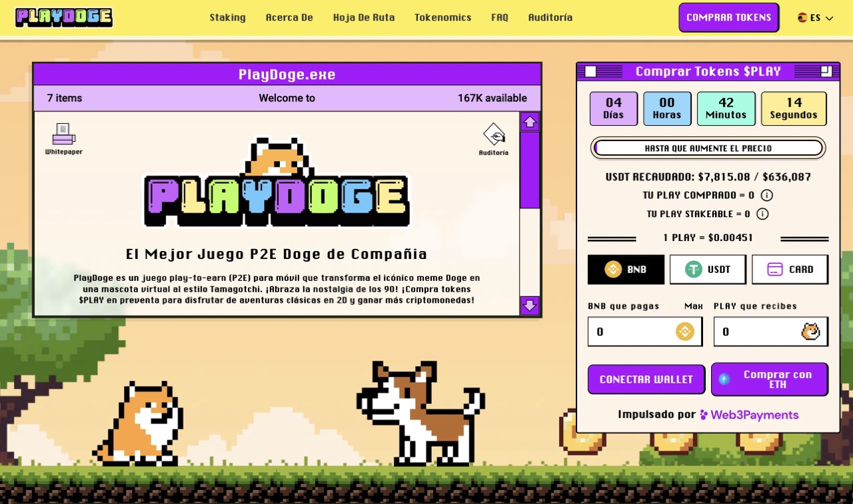
Task: Click the PLAY que recibes input field
Action: [x=771, y=332]
